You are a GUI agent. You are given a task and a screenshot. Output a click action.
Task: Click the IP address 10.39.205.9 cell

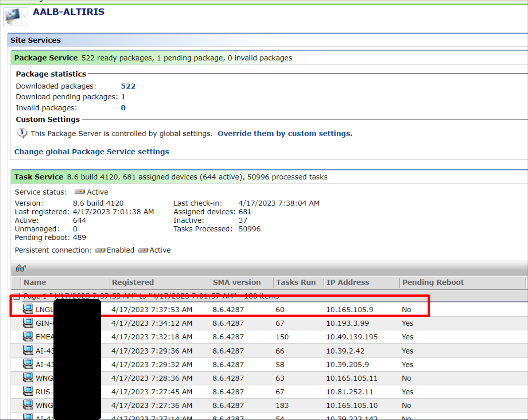coord(348,365)
